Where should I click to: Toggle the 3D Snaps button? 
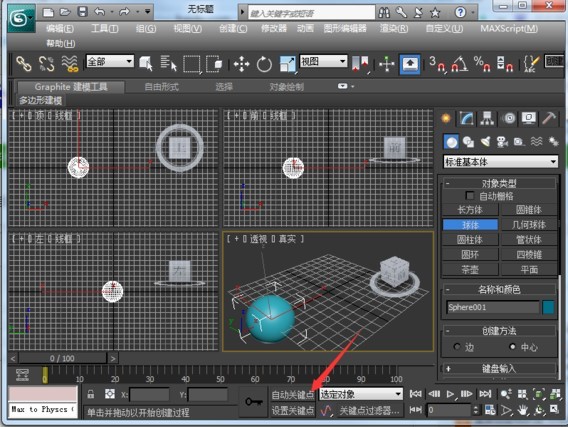click(437, 64)
